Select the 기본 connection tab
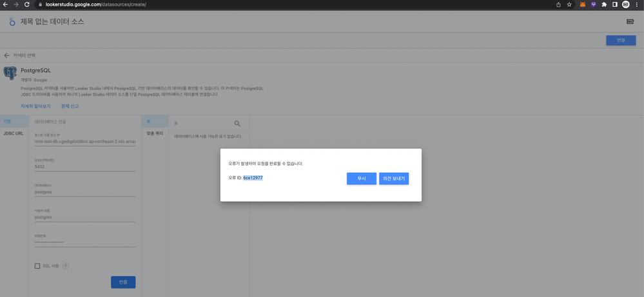644x297 pixels. pyautogui.click(x=14, y=121)
